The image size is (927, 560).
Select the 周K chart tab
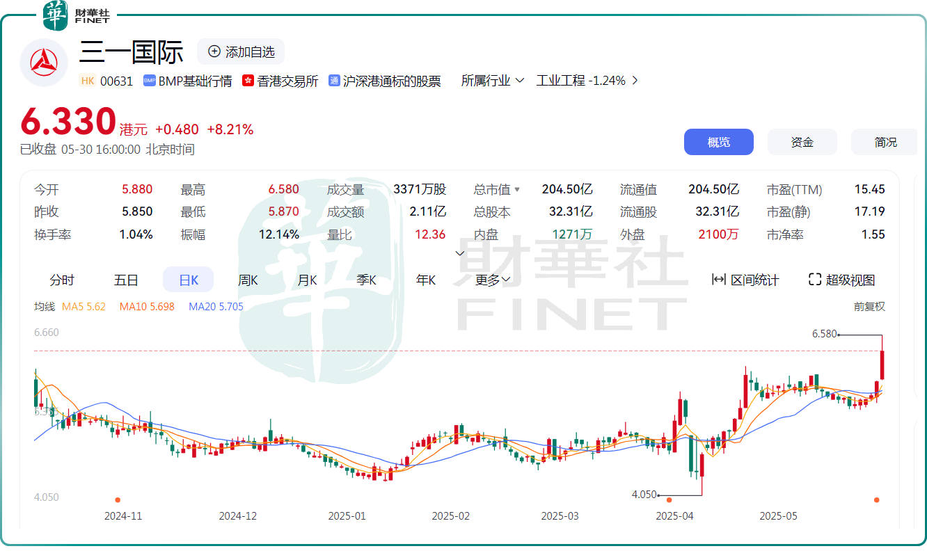coord(248,280)
